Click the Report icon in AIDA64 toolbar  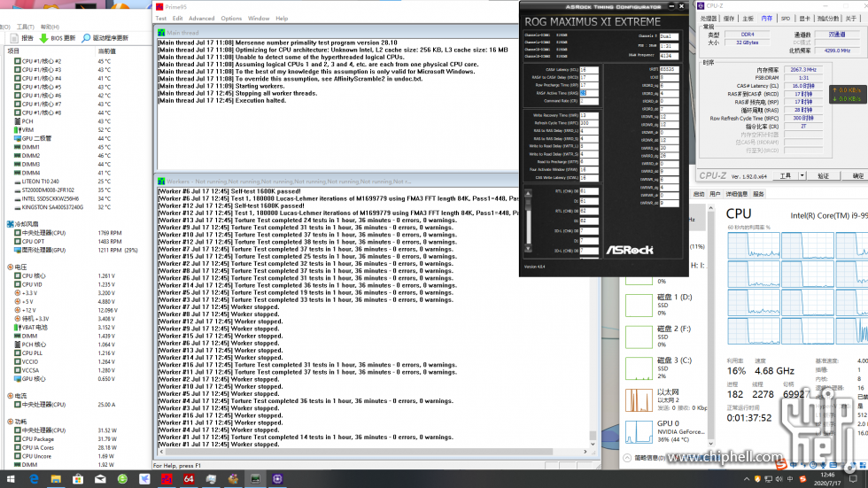tap(14, 38)
